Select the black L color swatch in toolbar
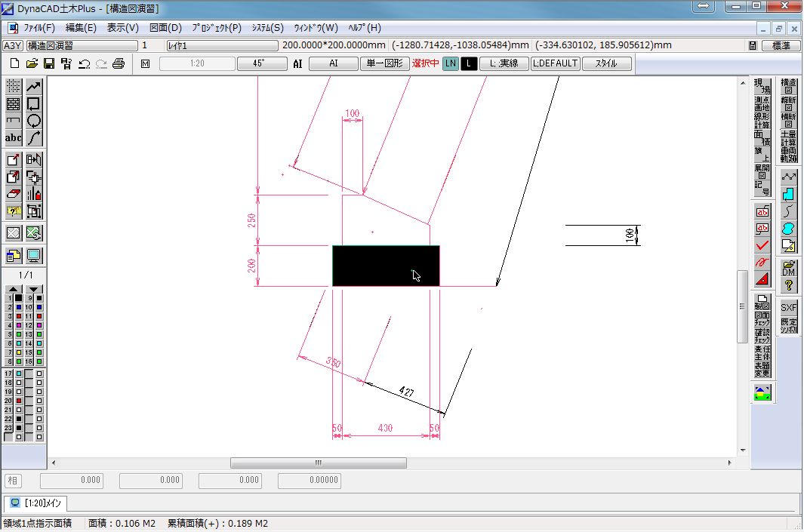The image size is (804, 532). point(469,63)
